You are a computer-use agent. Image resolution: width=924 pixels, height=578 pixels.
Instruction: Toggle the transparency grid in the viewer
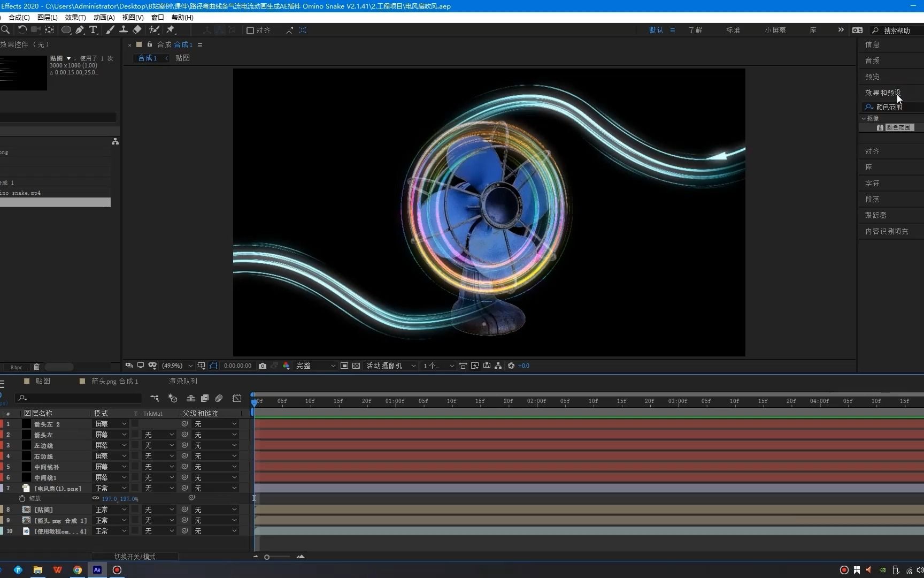click(x=356, y=366)
